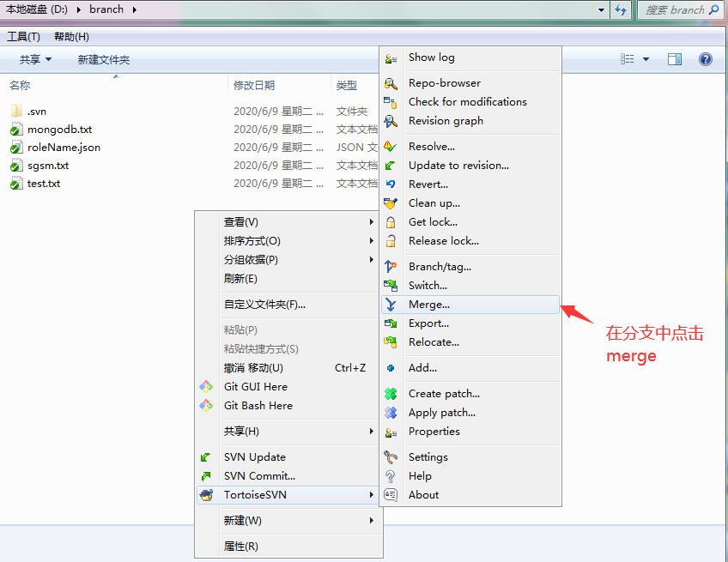Image resolution: width=728 pixels, height=562 pixels.
Task: Click the Create patch icon
Action: click(x=391, y=394)
